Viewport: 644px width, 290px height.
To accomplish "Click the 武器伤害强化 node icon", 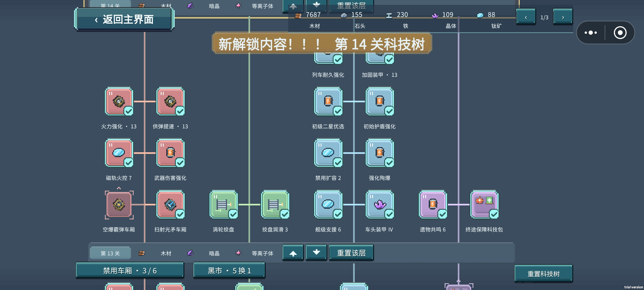I will pos(170,153).
